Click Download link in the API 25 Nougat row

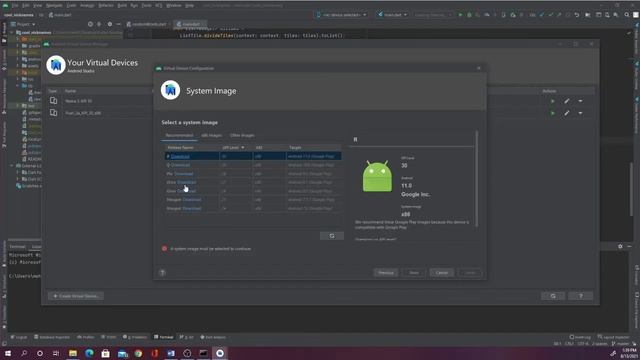[192, 200]
